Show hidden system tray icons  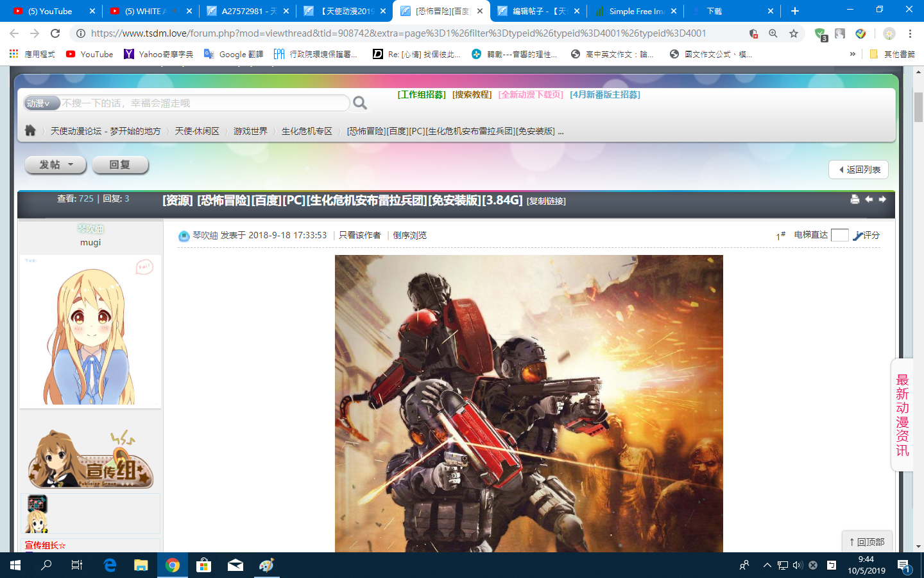(x=767, y=565)
